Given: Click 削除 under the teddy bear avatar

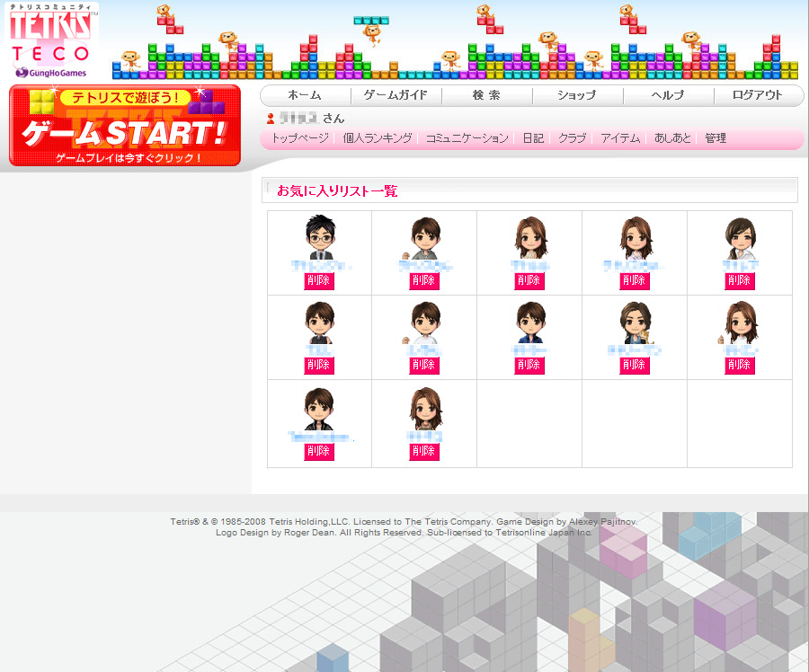Looking at the screenshot, I should [634, 365].
